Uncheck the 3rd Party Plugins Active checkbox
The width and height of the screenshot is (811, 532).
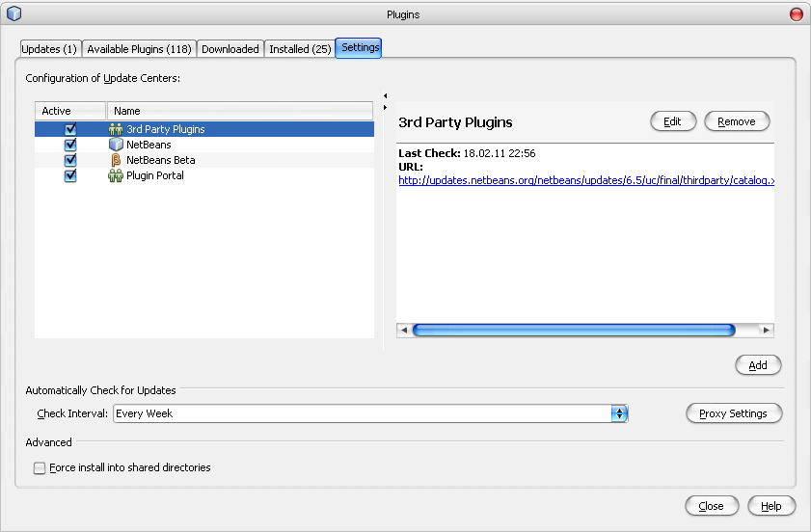[70, 129]
